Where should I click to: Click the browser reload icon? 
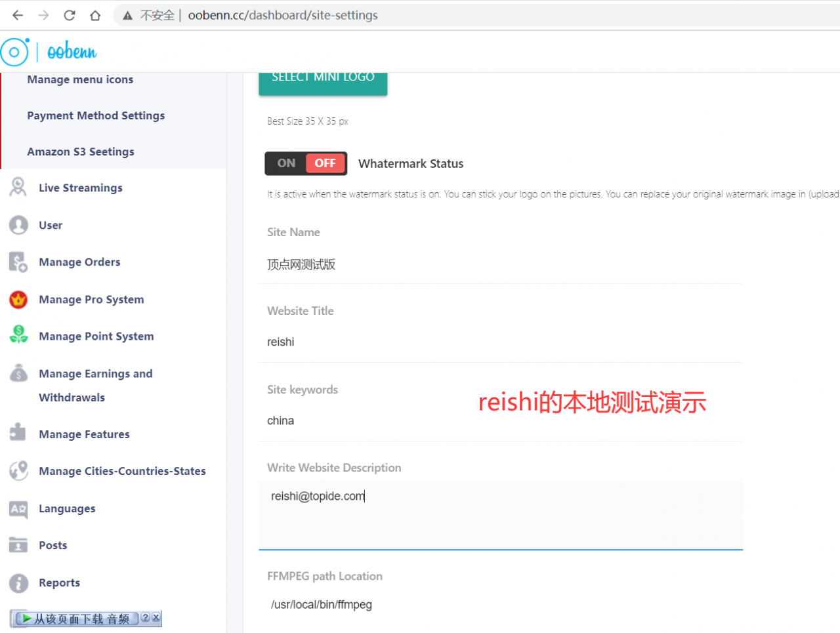[x=70, y=15]
